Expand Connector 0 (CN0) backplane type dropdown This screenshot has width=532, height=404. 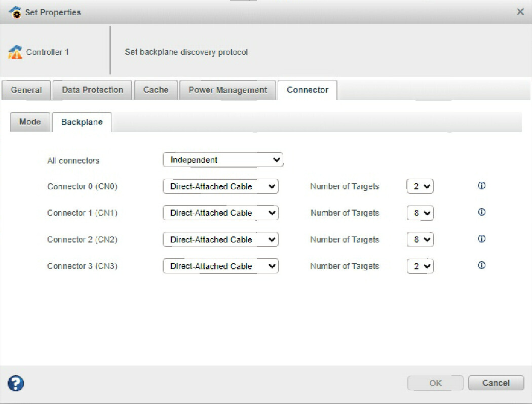[221, 186]
